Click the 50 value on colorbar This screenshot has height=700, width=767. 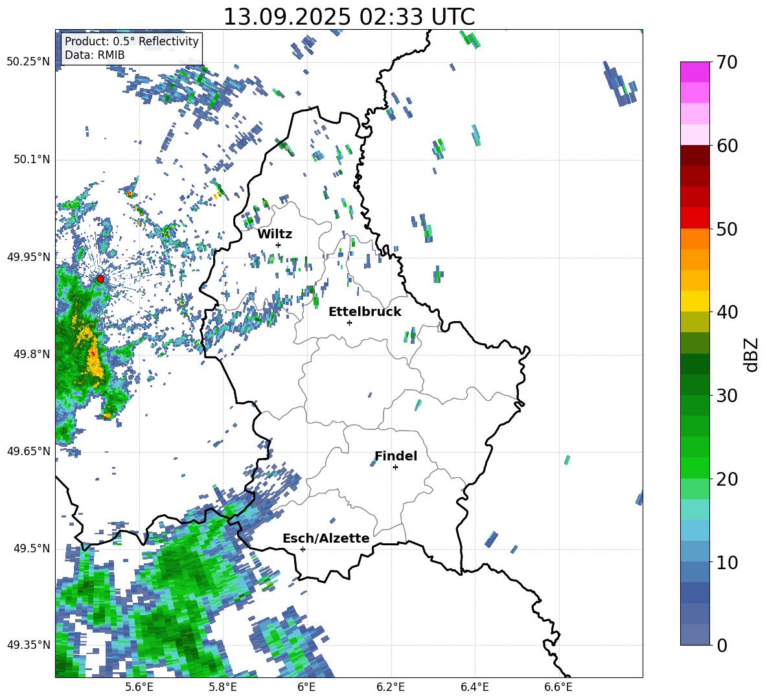coord(726,229)
